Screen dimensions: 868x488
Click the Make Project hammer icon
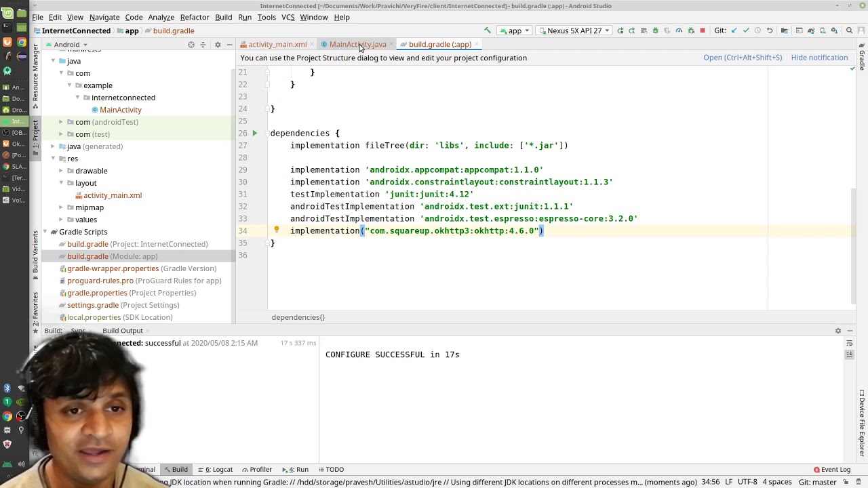487,30
